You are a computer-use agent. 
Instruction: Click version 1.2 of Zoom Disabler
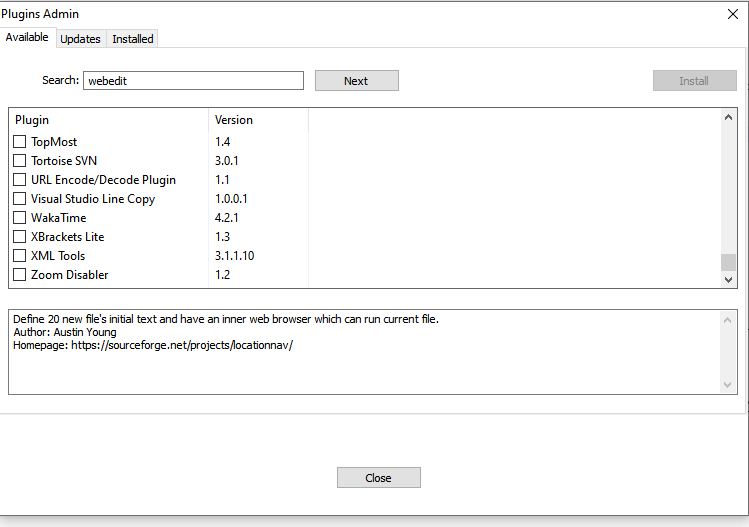223,275
